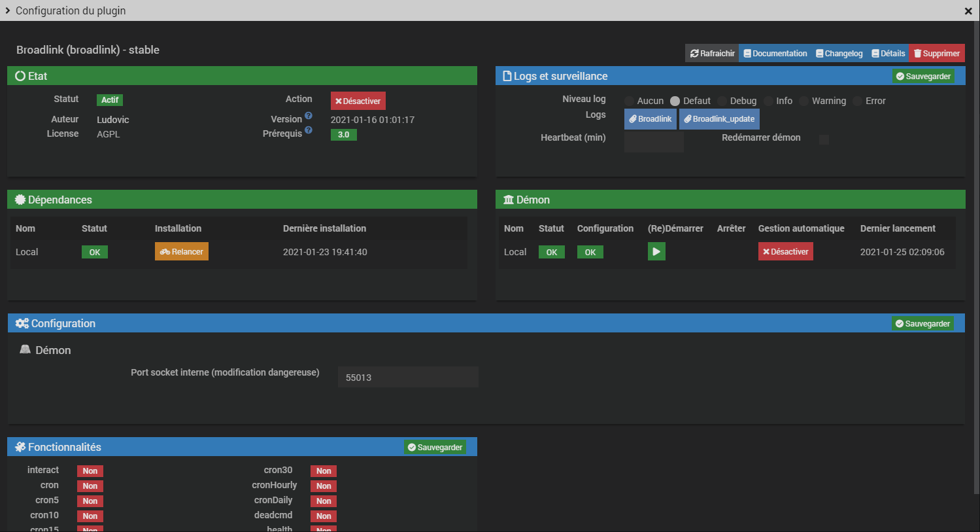The width and height of the screenshot is (980, 532).
Task: Click Relancer to reinstall dependencies
Action: pyautogui.click(x=182, y=252)
